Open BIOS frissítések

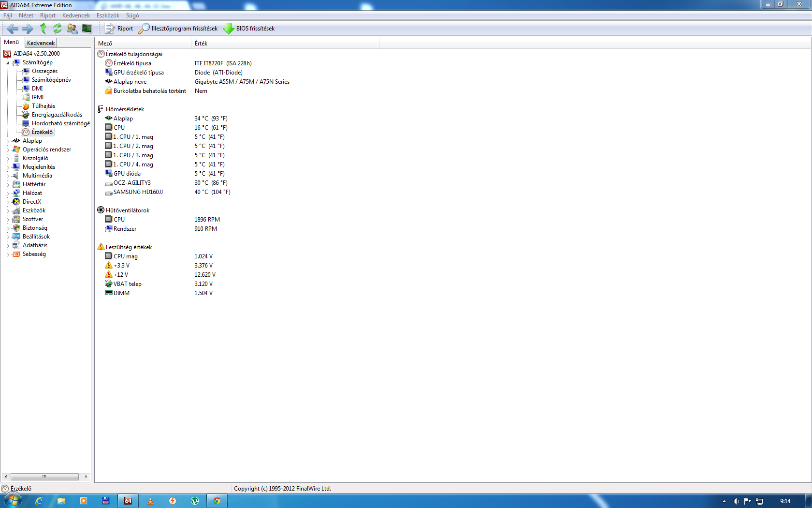[249, 29]
